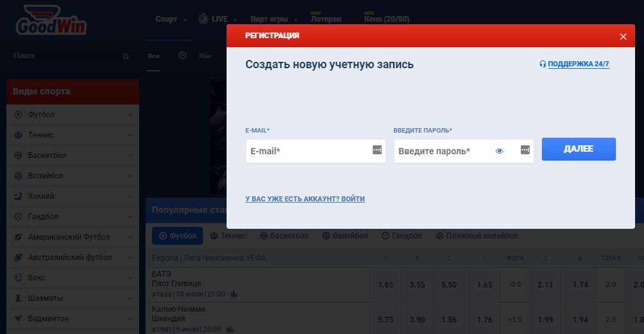The image size is (644, 334).
Task: Close the registration dialog
Action: click(623, 36)
